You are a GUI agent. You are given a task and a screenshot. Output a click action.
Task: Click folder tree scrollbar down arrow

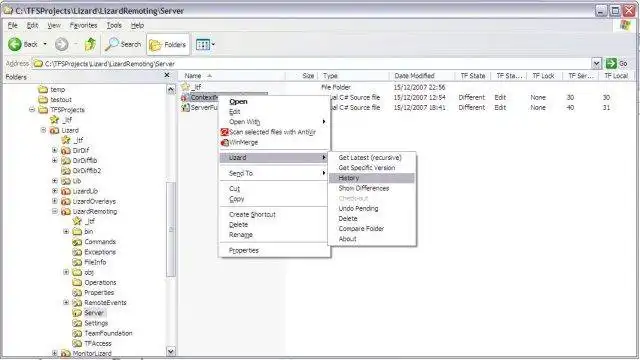tap(171, 351)
